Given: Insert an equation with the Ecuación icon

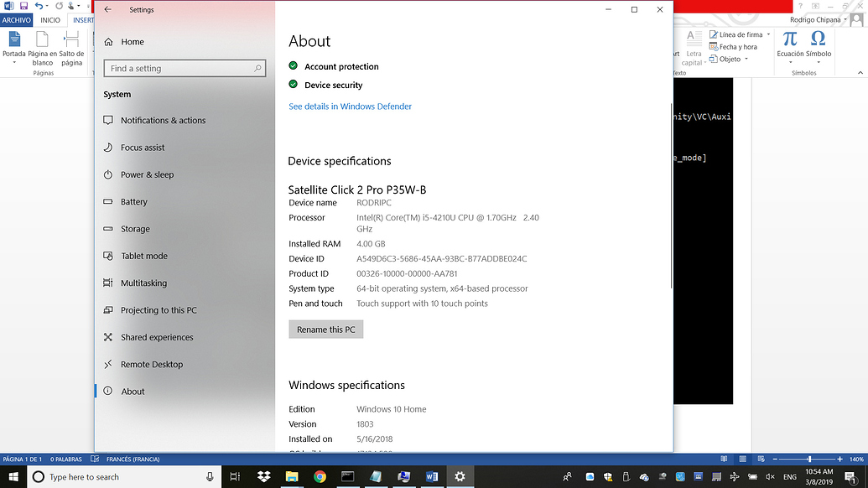Looking at the screenshot, I should (x=790, y=44).
